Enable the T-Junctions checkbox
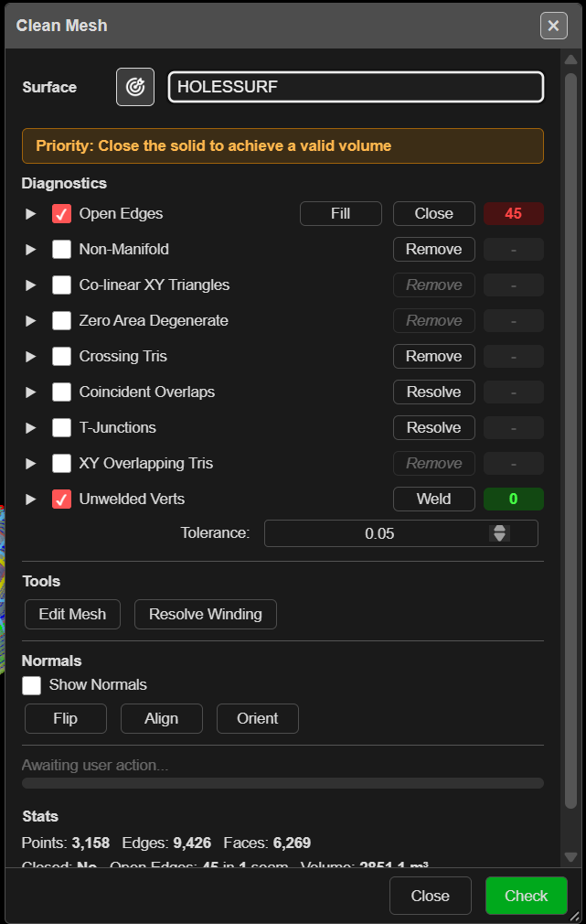This screenshot has height=924, width=586. pos(62,428)
